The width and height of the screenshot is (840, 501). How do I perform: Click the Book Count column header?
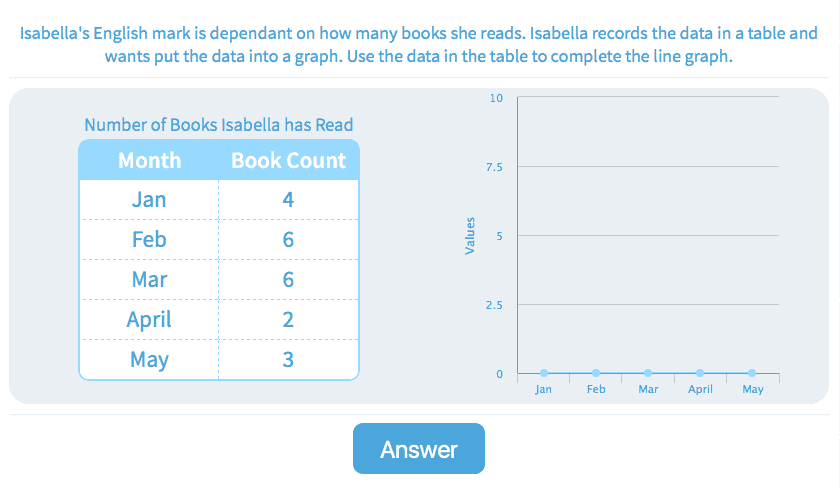coord(288,160)
